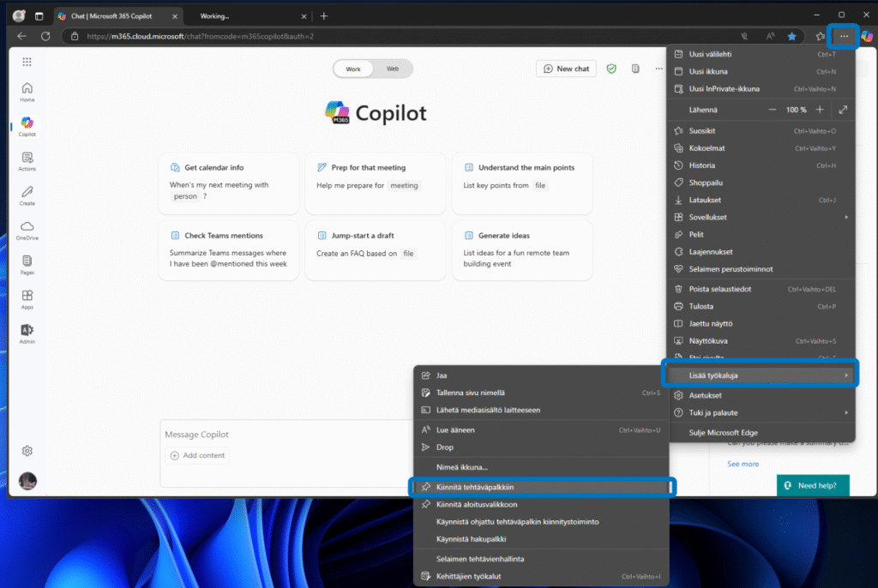
Task: Select Uusi InPrivate-ikkuna menu item
Action: pos(761,89)
